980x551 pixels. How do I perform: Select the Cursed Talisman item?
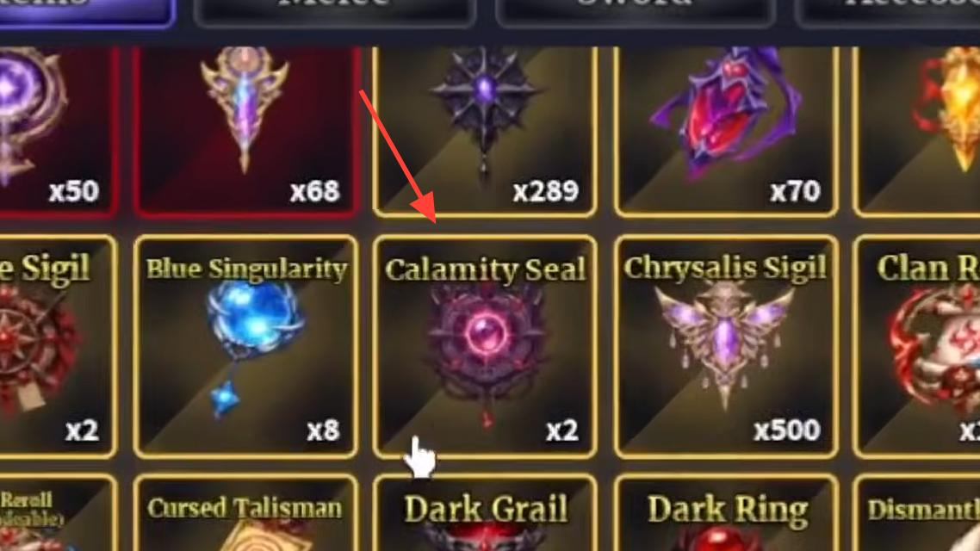click(245, 513)
